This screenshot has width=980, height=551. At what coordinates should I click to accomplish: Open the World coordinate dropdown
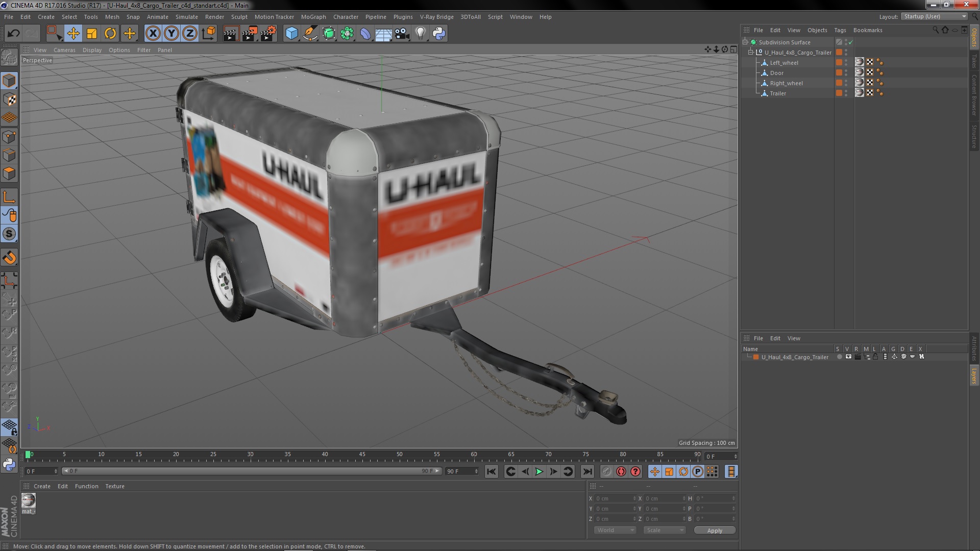(615, 530)
